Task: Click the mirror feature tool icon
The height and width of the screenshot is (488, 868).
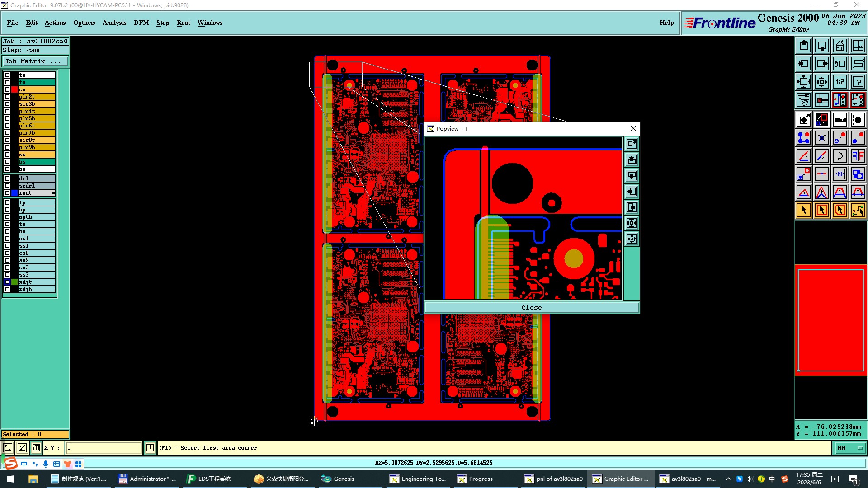Action: pos(858,156)
